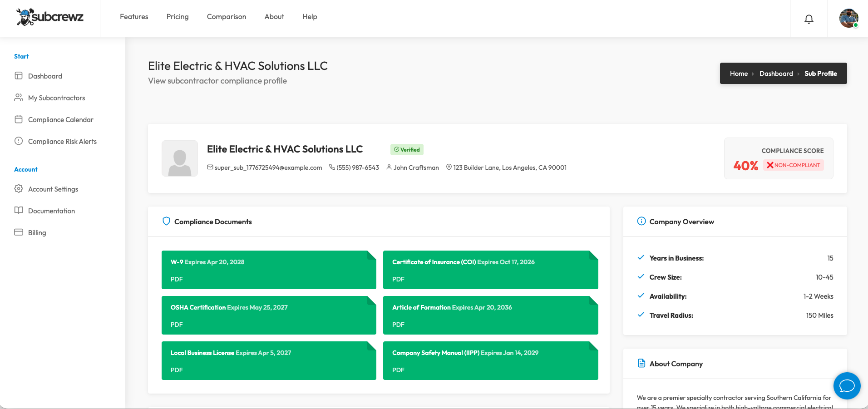Click the document icon beside About Company

pos(641,363)
